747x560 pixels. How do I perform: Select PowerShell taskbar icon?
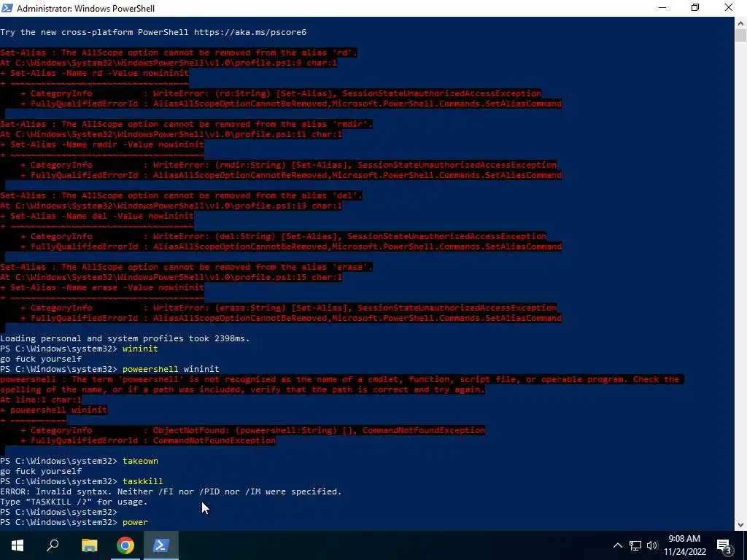[161, 545]
